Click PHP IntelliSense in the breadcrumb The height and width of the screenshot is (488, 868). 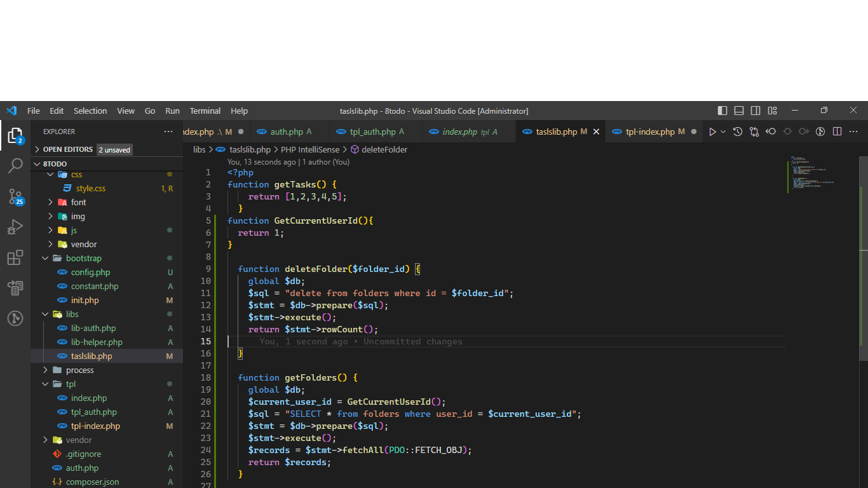click(x=310, y=149)
